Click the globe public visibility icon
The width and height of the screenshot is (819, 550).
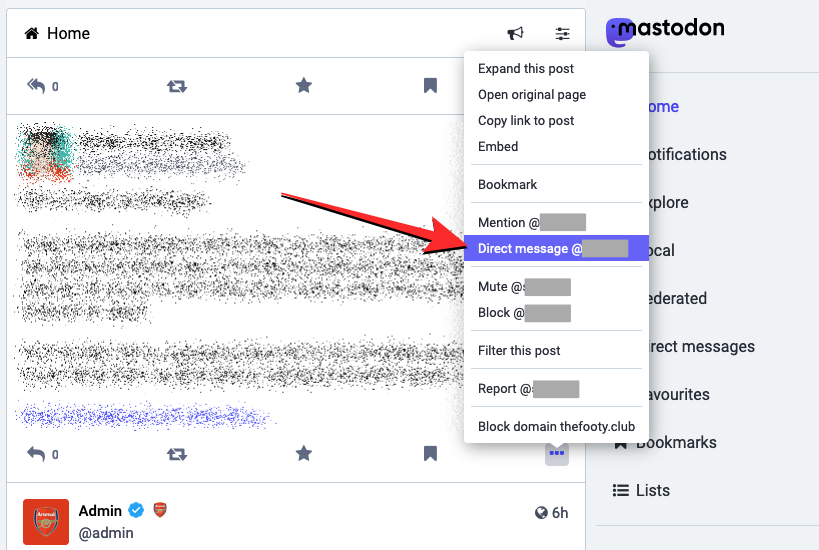click(541, 513)
